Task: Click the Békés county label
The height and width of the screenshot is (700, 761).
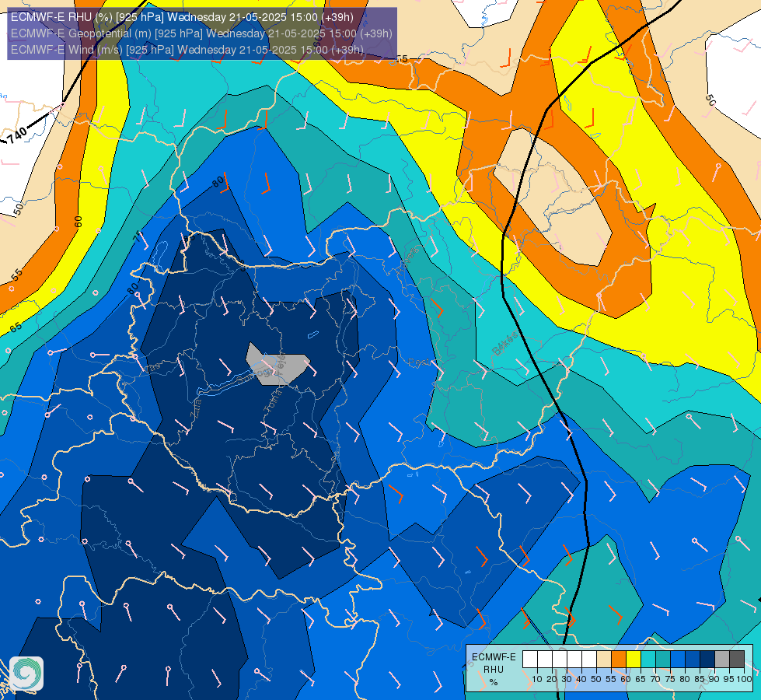Action: click(x=504, y=343)
